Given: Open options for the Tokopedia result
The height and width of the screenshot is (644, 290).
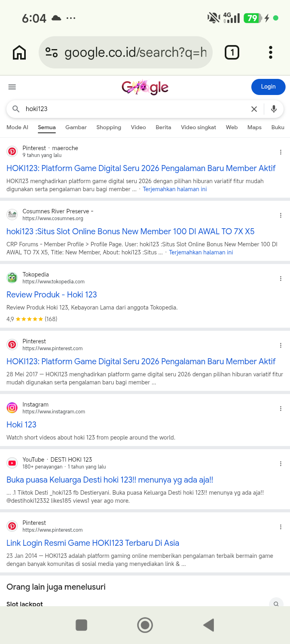Looking at the screenshot, I should click(281, 279).
